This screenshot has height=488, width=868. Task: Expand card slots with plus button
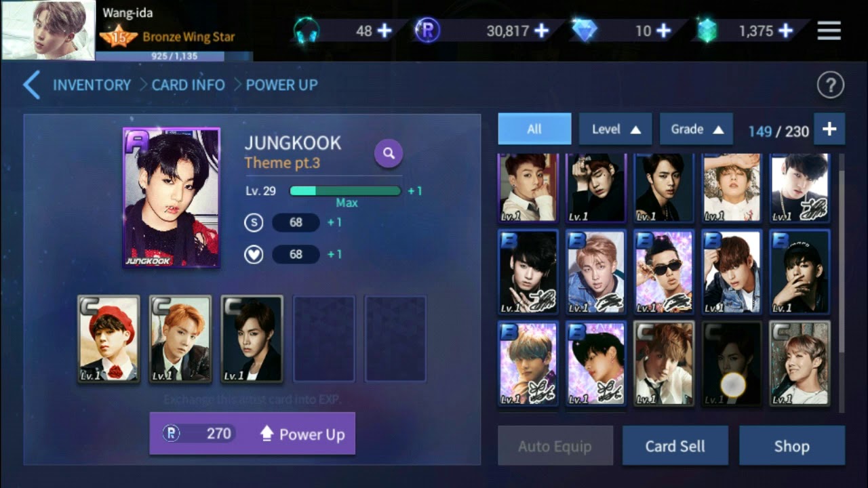(x=829, y=129)
